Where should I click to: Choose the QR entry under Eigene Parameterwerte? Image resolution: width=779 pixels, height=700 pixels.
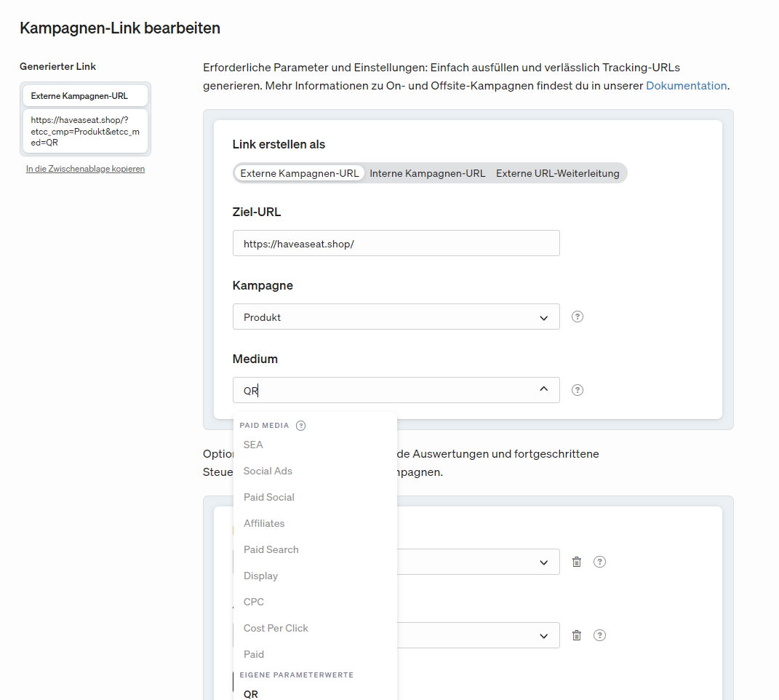click(x=251, y=694)
